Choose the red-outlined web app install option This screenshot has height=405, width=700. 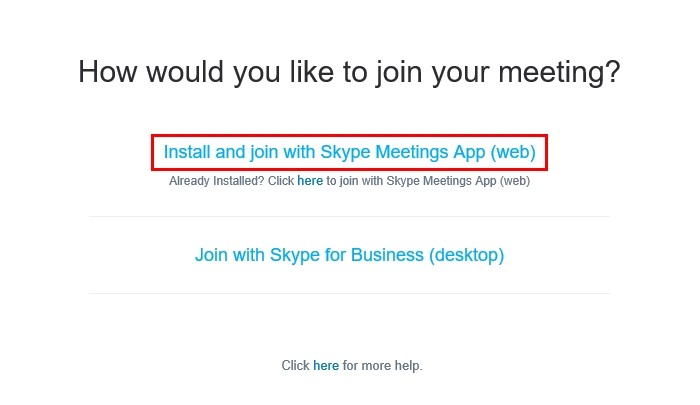(x=350, y=152)
